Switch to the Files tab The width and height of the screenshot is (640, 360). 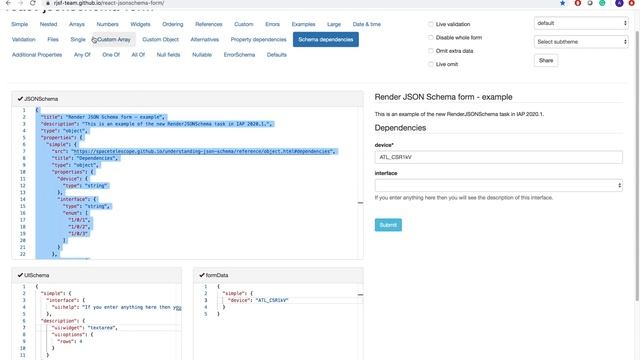53,40
